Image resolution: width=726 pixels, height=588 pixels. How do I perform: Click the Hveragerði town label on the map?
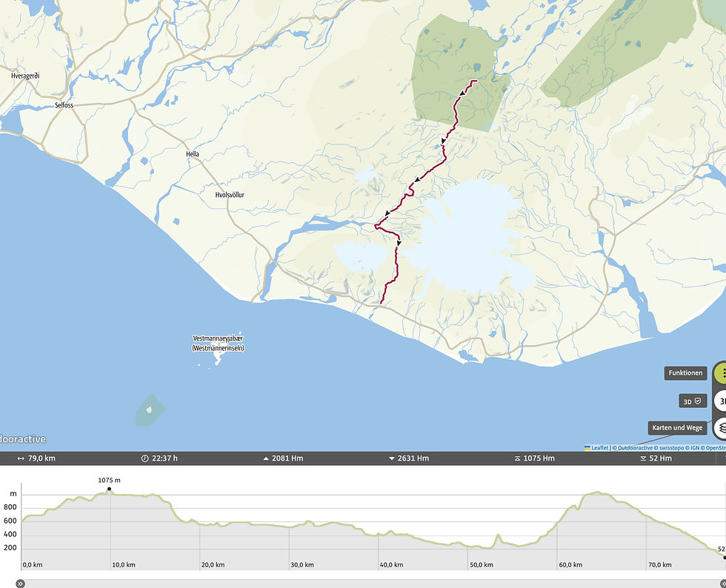click(25, 76)
